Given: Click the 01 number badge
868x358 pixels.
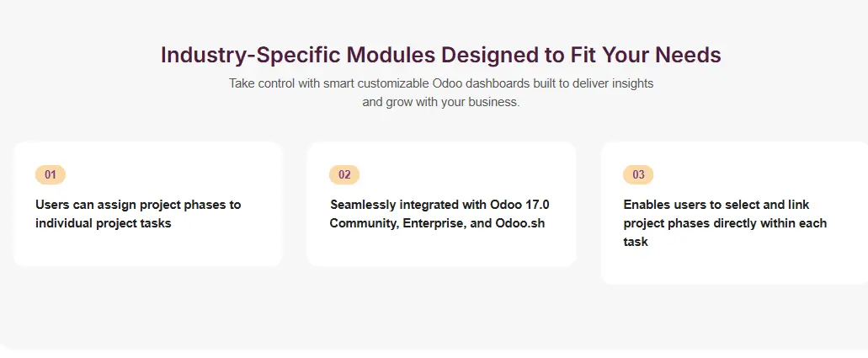Looking at the screenshot, I should (51, 174).
